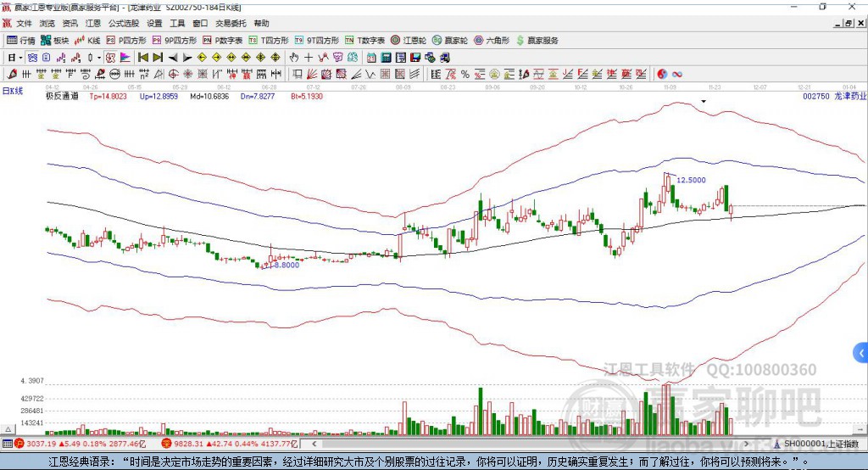Jump to last bar icon
This screenshot has width=868, height=470.
click(158, 57)
